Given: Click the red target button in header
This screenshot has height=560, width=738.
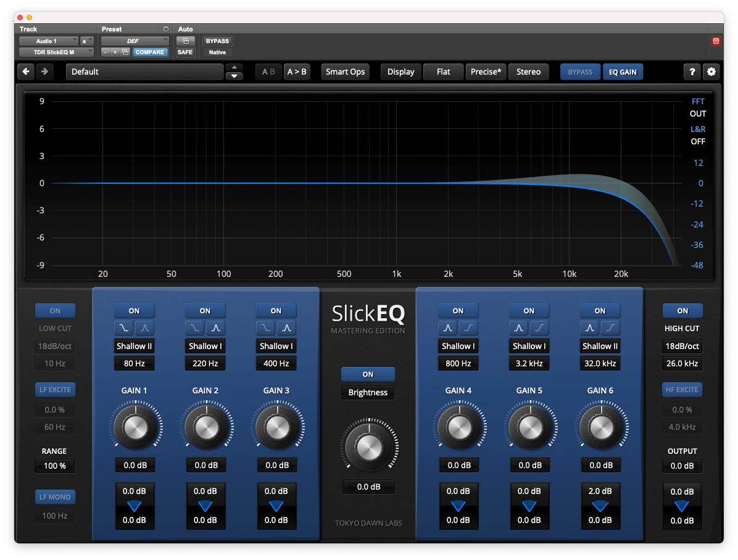Looking at the screenshot, I should pos(716,41).
